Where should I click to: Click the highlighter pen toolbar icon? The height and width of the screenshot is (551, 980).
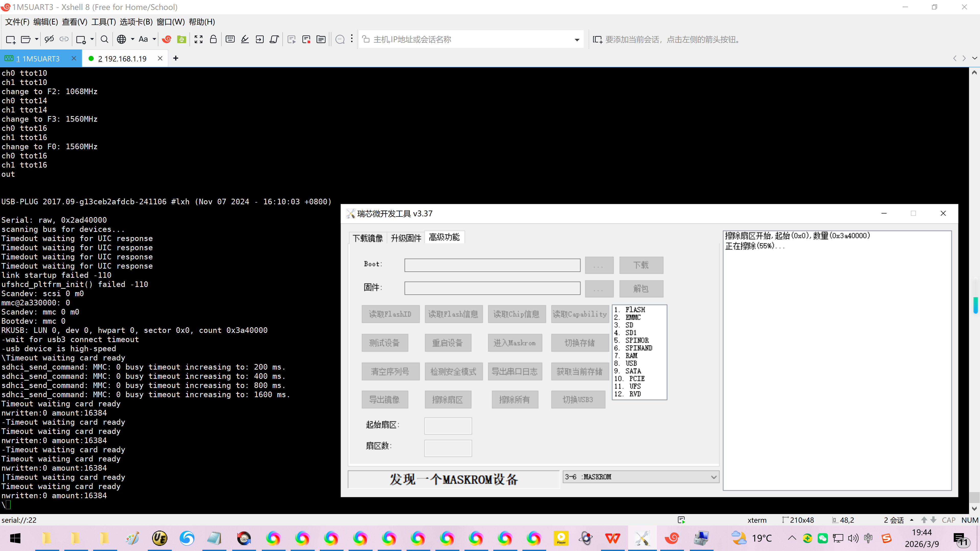(245, 40)
